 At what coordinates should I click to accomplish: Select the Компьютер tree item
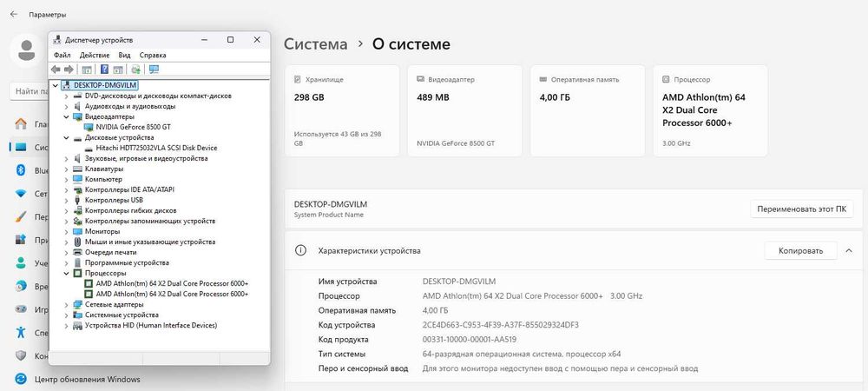pos(103,180)
